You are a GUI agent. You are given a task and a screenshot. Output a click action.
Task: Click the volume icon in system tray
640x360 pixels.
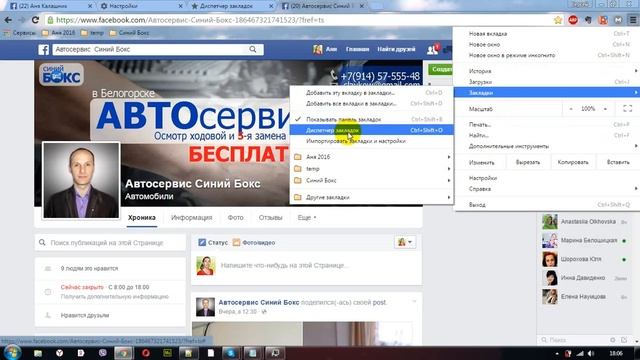coord(591,353)
